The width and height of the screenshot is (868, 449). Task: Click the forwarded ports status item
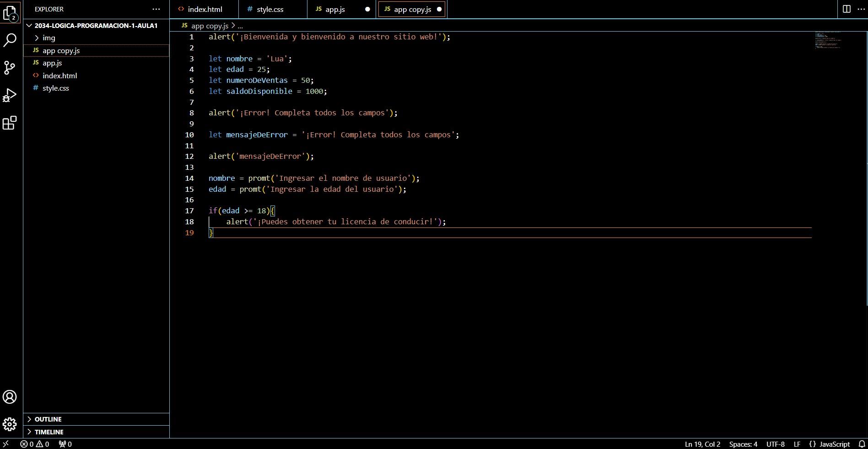[65, 444]
